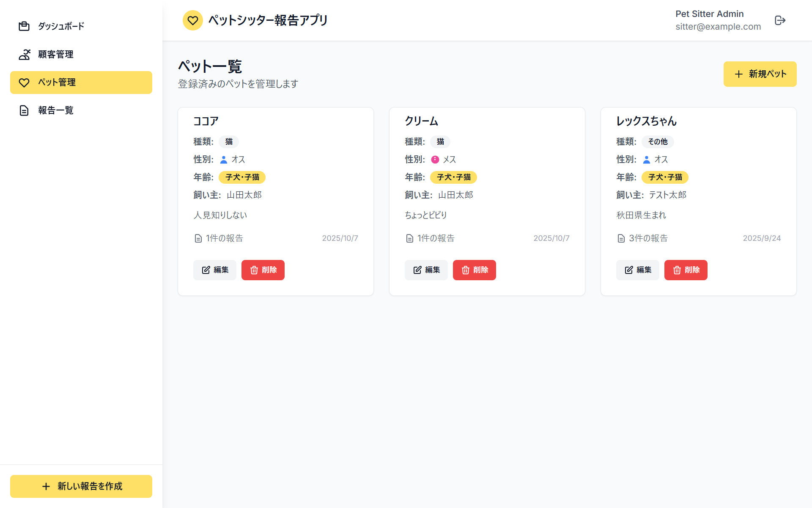Click the 3件の報告 document icon on レックスちゃん
The width and height of the screenshot is (812, 508).
click(621, 238)
